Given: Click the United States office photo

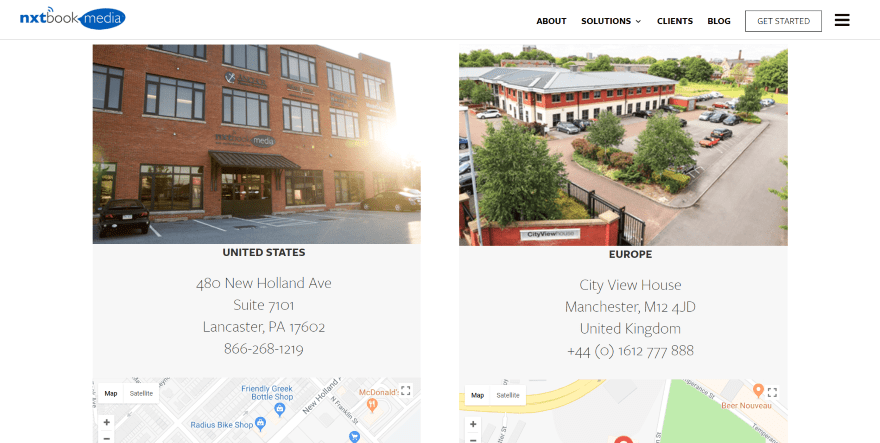Looking at the screenshot, I should [x=256, y=144].
